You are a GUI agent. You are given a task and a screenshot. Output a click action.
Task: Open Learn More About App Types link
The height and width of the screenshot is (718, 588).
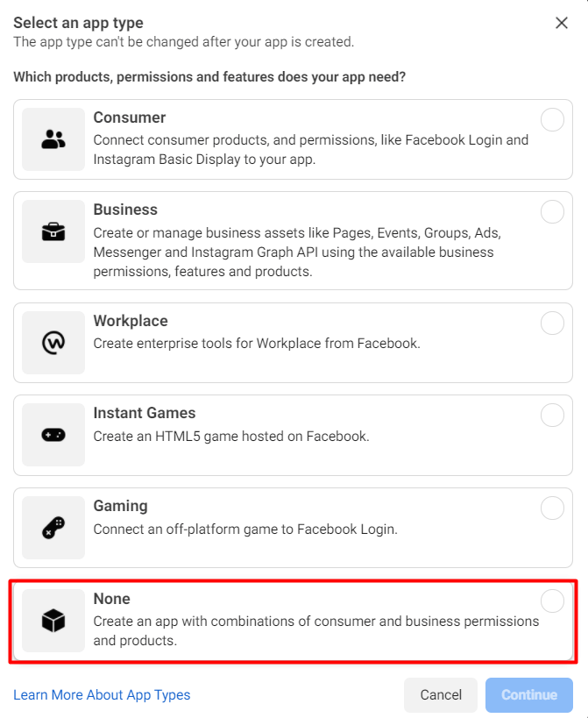[102, 695]
